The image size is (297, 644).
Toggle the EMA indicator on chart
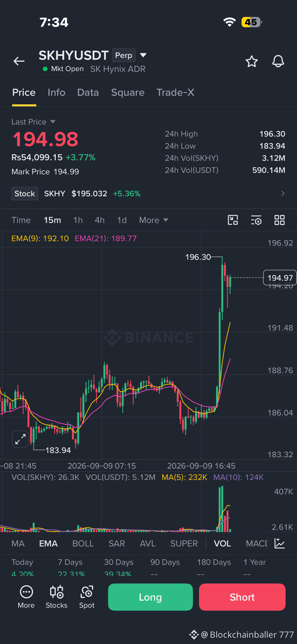(48, 544)
